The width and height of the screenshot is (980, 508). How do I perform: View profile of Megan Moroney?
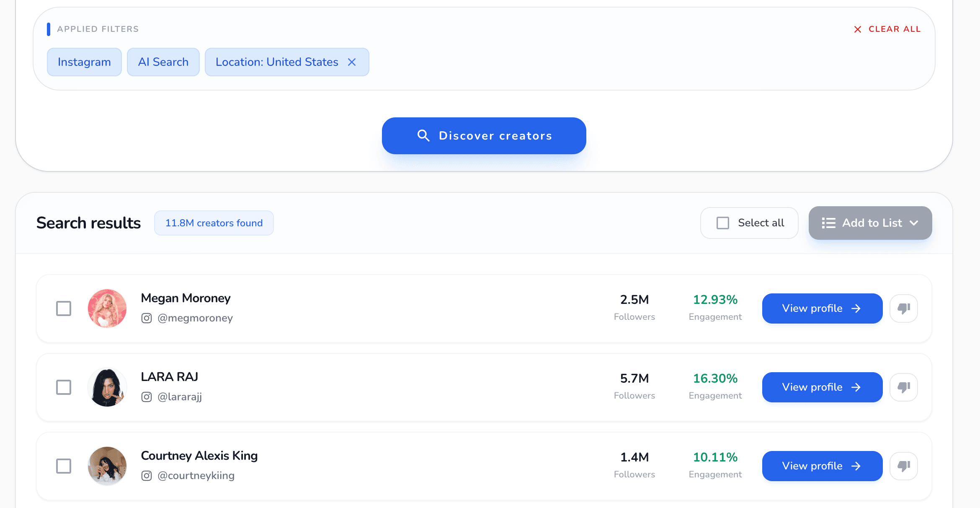click(x=822, y=308)
